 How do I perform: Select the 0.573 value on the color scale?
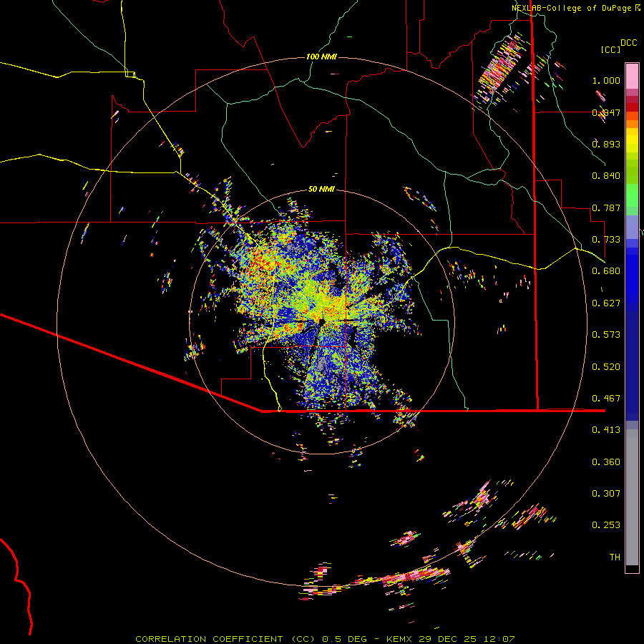606,335
